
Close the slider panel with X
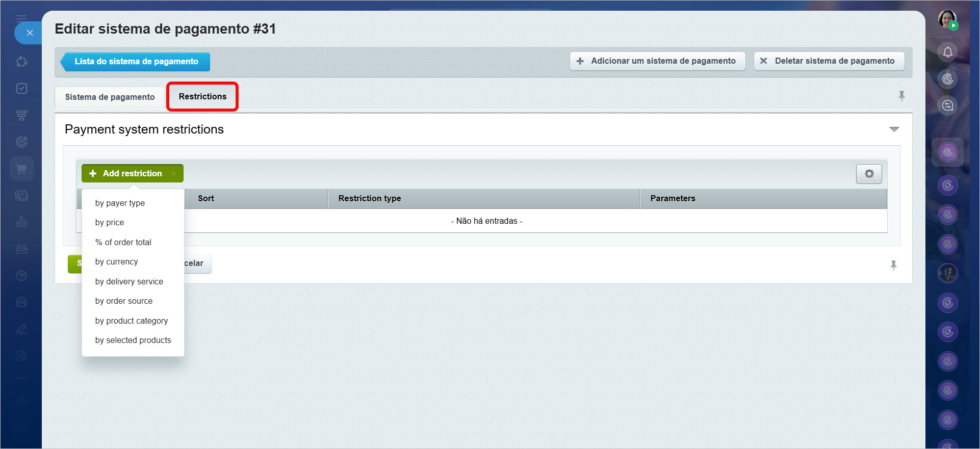pos(30,33)
